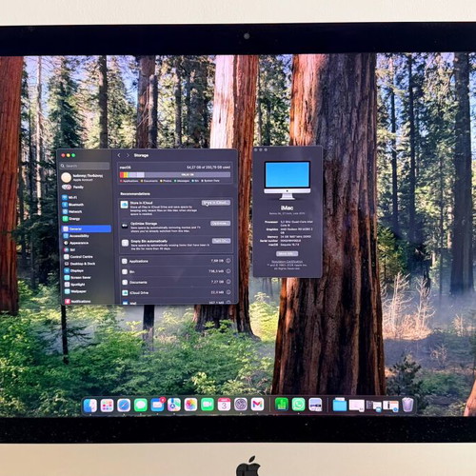Viewport: 476px width, 476px height.
Task: Open Network settings in the sidebar
Action: pos(86,211)
